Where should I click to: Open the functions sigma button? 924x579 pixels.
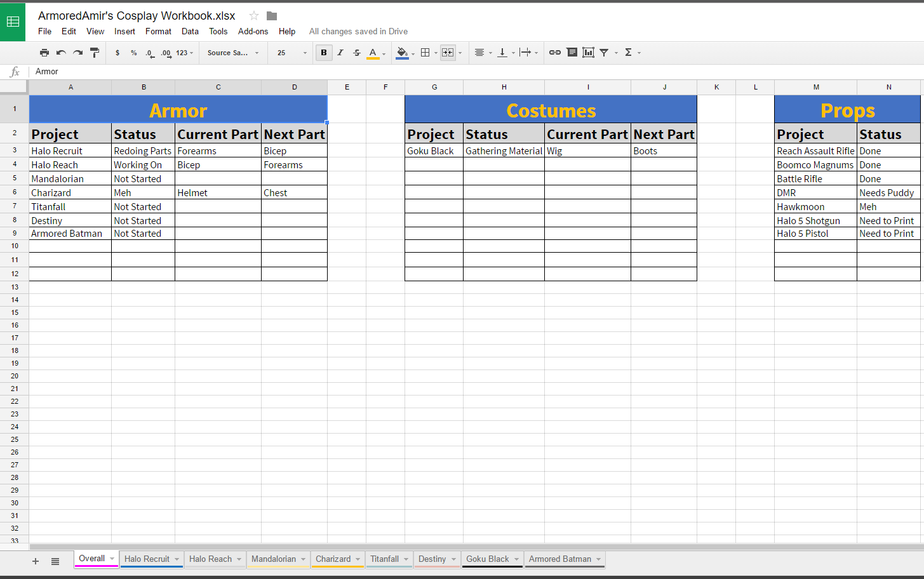pos(628,53)
